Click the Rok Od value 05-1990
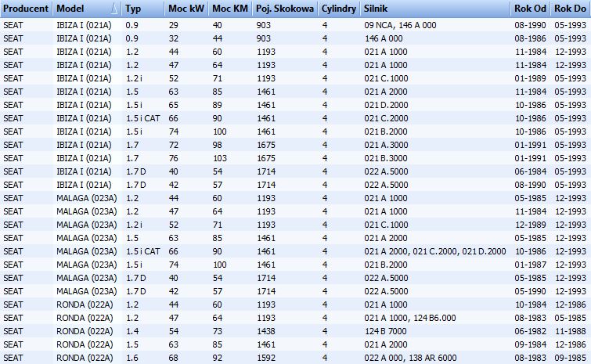 point(530,291)
